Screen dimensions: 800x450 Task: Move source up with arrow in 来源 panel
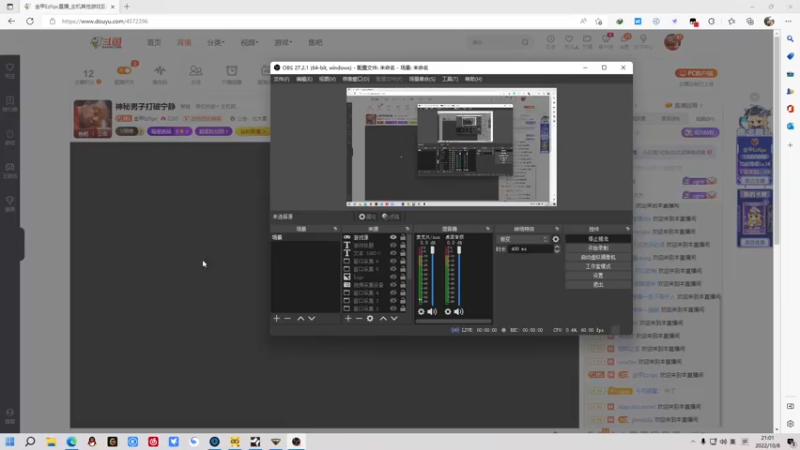pos(383,318)
